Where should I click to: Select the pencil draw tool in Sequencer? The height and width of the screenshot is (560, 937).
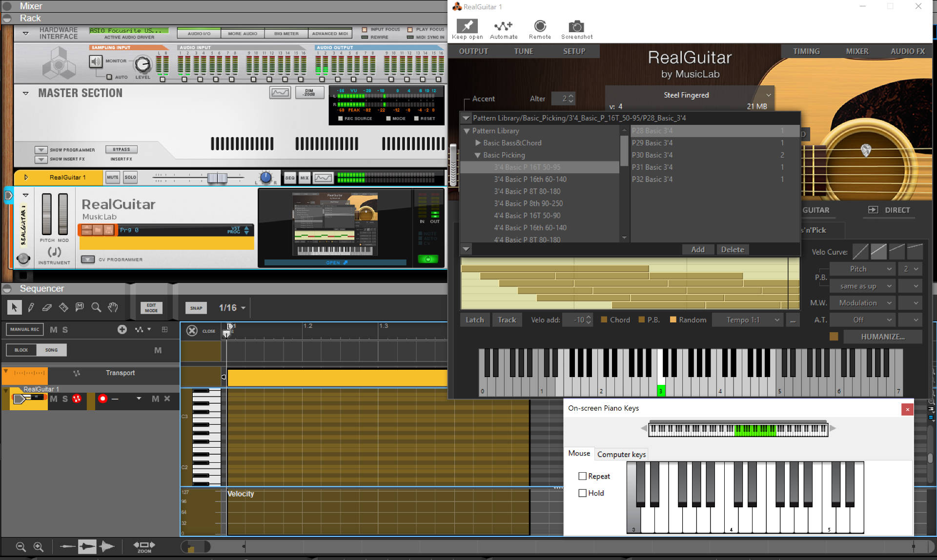(30, 307)
